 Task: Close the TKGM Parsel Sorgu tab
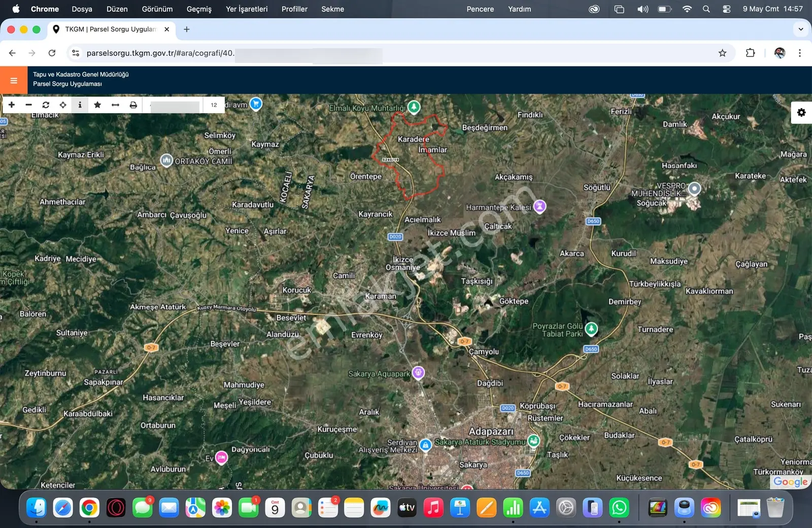(166, 29)
